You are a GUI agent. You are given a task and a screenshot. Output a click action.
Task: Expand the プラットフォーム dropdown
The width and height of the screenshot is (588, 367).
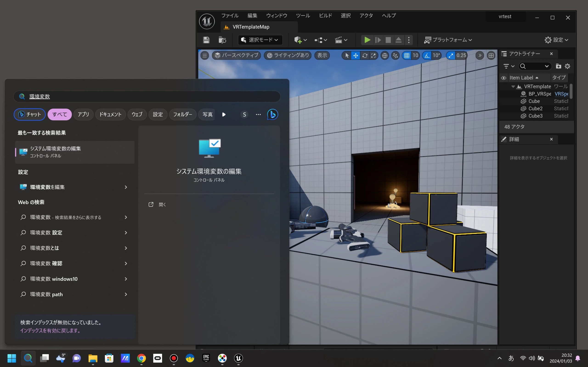(448, 40)
